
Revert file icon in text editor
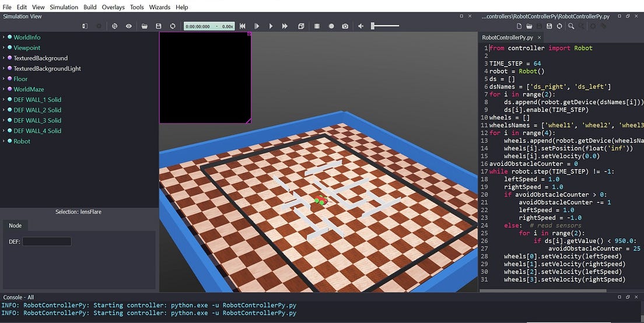(559, 26)
